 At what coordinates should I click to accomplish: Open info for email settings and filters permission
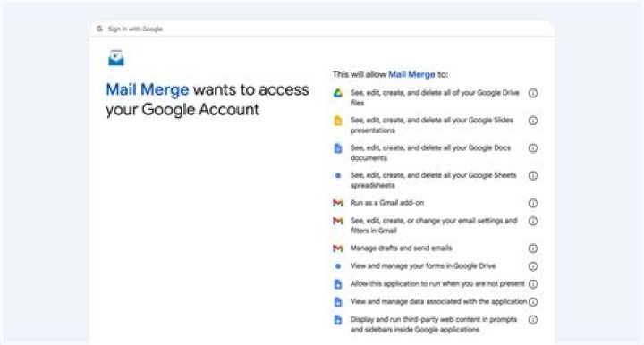click(533, 221)
